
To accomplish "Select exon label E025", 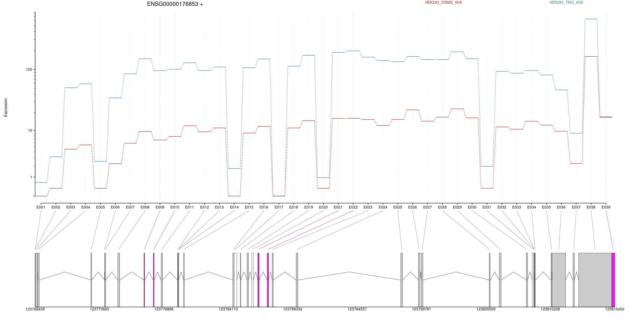I will coord(398,207).
